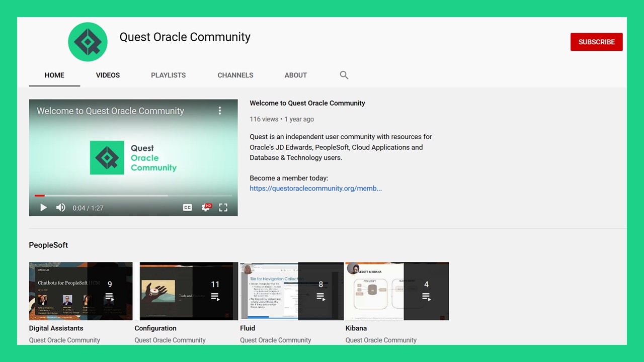Click channel name under Configuration playlist
Image resolution: width=644 pixels, height=362 pixels.
click(170, 340)
